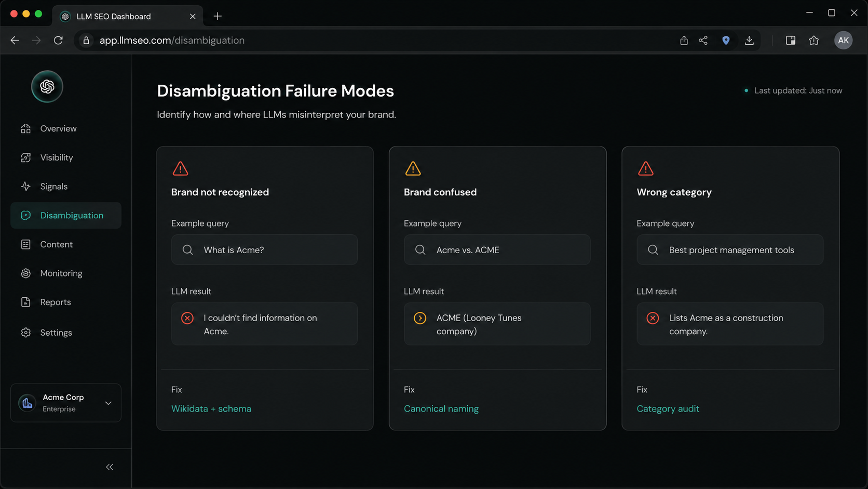The image size is (868, 489).
Task: Click the share nodes icon in address bar
Action: click(703, 41)
